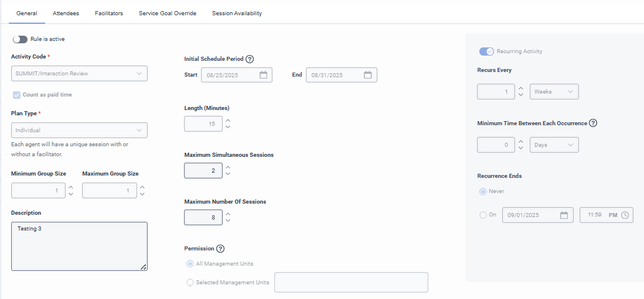Open the Session Availability tab
Screen dimensions: 644x299
237,13
